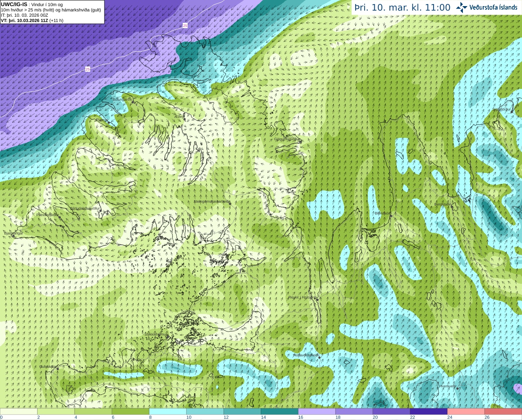Image resolution: width=522 pixels, height=420 pixels.
Task: Select the 4–6 m/s green legend swatch
Action: point(93,411)
